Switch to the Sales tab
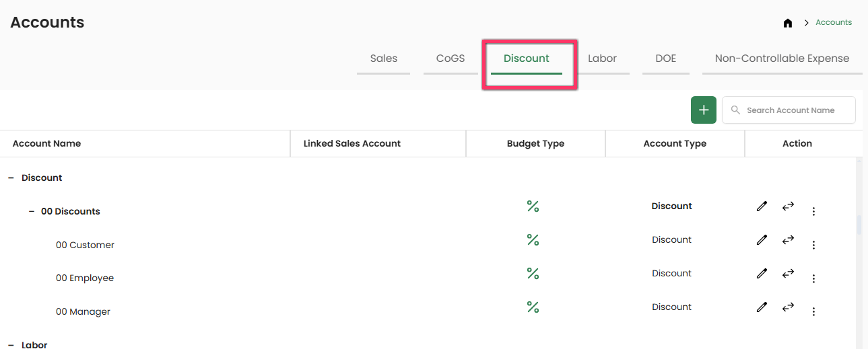Image resolution: width=868 pixels, height=349 pixels. coord(383,59)
